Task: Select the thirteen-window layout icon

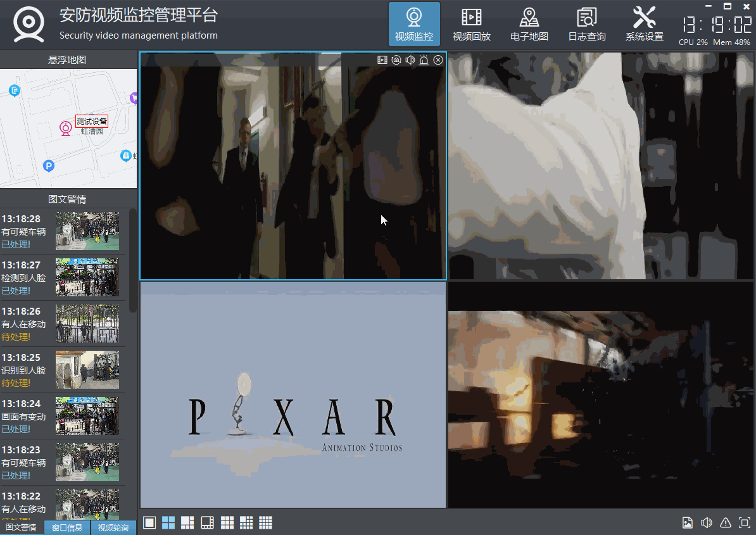Action: point(246,522)
